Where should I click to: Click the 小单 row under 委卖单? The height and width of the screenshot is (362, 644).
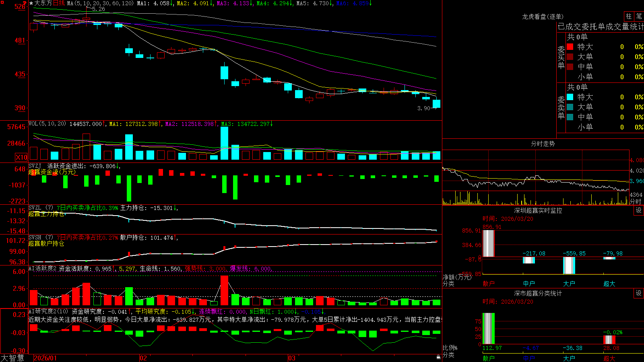pos(606,127)
